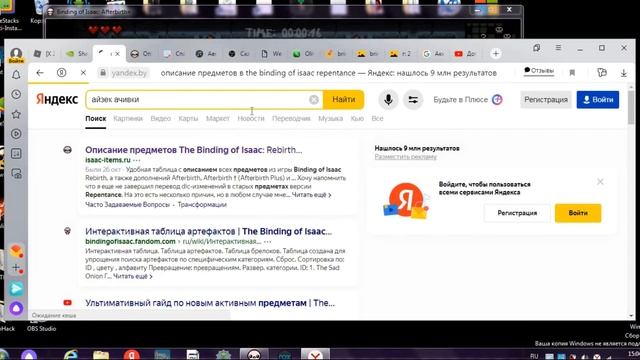Screen dimensions: 640x360
Task: Open a new browser tab with plus
Action: coord(496,53)
